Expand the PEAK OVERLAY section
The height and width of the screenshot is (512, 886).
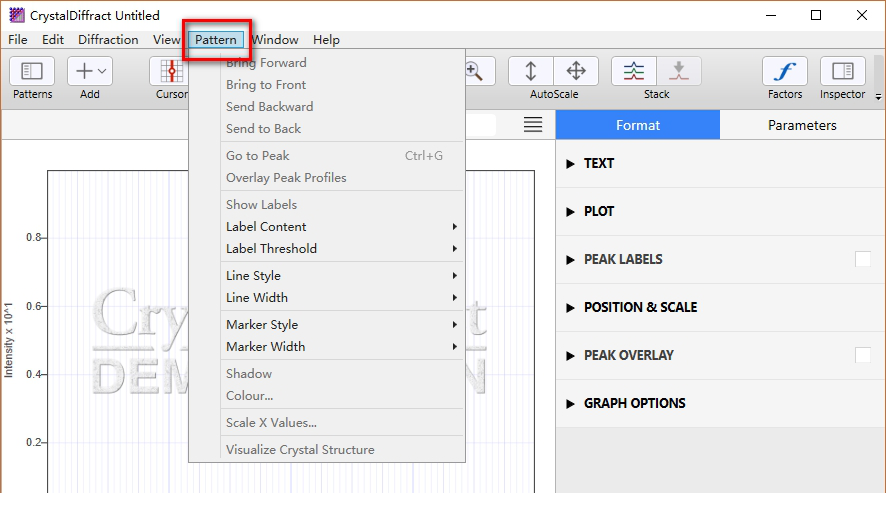tap(570, 355)
